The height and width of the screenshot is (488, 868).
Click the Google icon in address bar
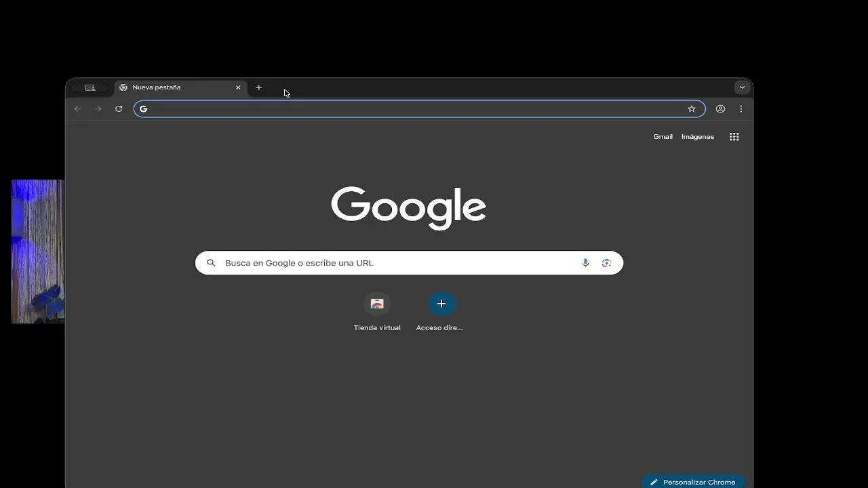click(143, 108)
